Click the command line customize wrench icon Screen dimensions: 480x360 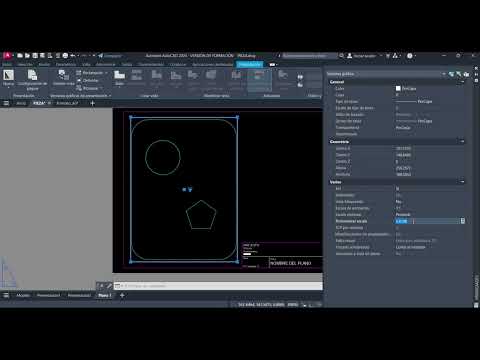pos(109,286)
